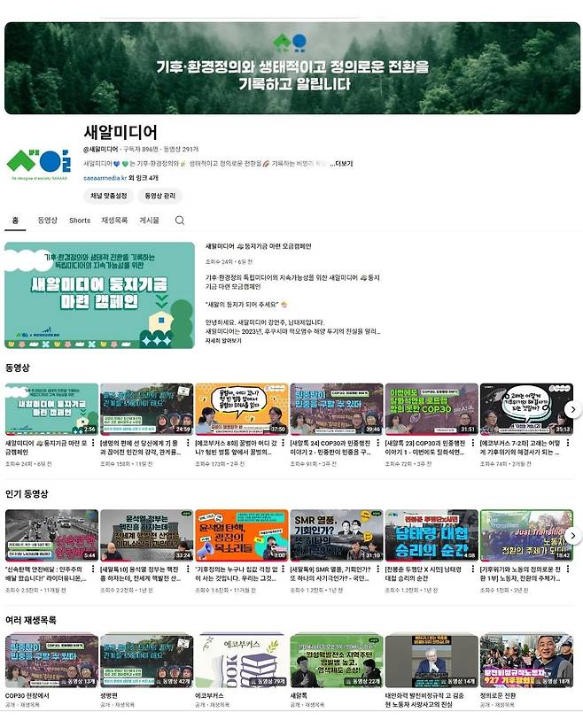Switch to the 재생목록 tab

[x=114, y=221]
